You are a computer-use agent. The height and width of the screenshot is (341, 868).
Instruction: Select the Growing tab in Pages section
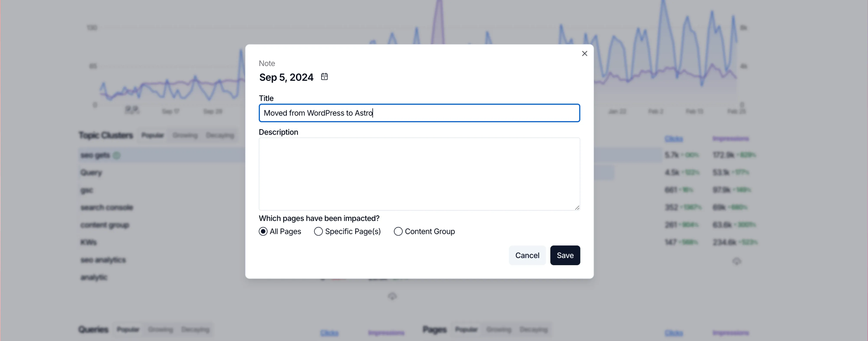[499, 329]
